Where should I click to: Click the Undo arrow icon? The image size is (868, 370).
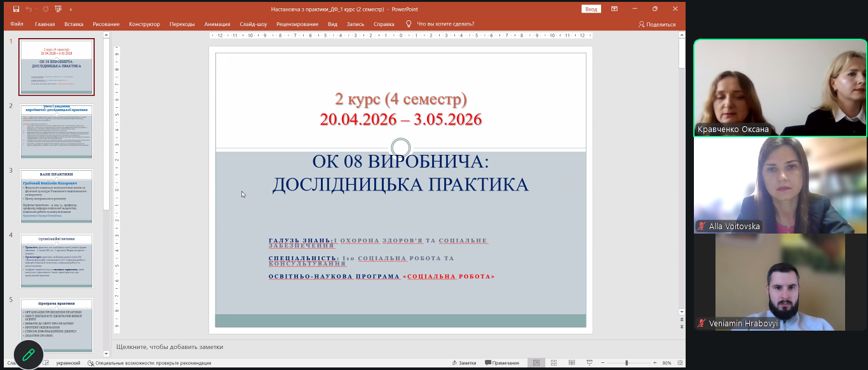[x=29, y=9]
